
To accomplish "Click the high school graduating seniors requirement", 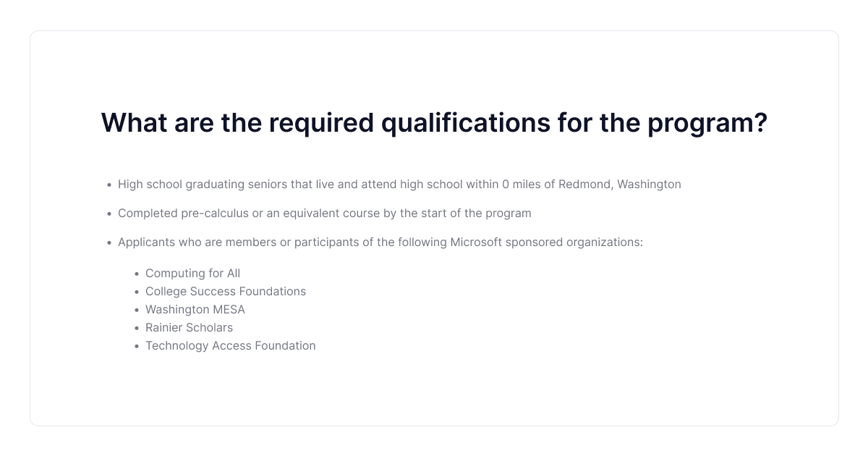I will [x=399, y=184].
